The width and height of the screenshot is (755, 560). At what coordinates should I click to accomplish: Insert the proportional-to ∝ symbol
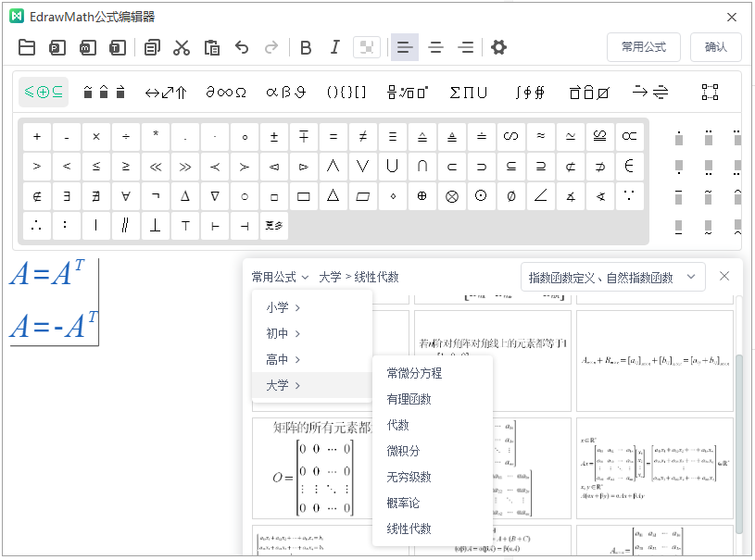[629, 137]
